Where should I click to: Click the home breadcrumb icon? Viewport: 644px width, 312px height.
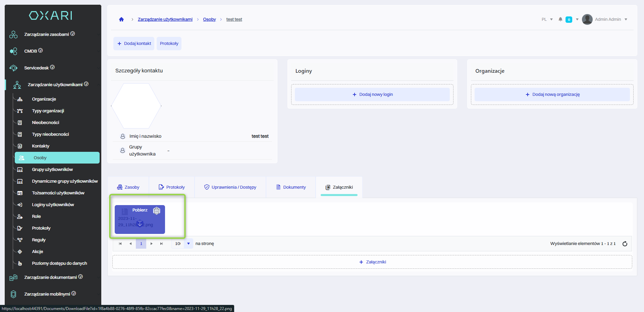click(121, 19)
